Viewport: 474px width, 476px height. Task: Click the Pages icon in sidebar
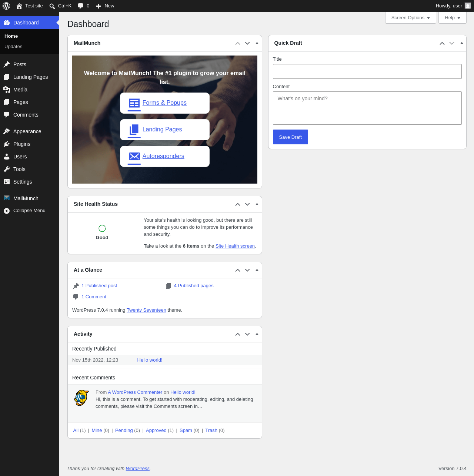pos(7,102)
